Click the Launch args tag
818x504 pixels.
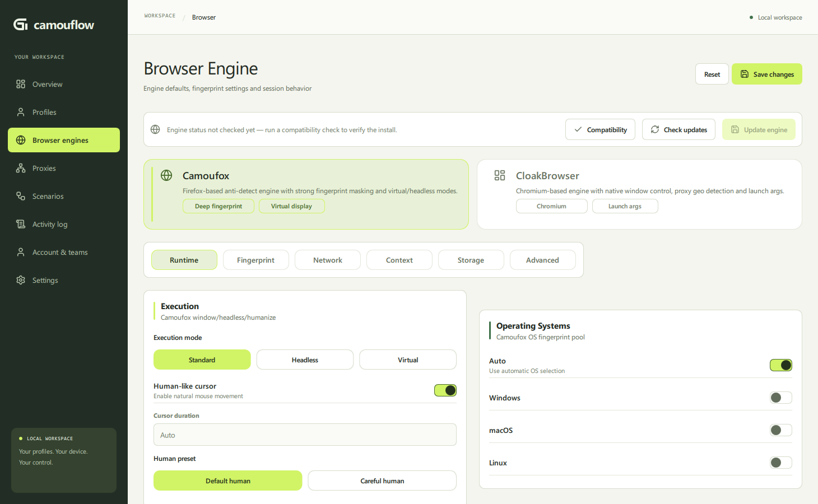[x=625, y=206]
